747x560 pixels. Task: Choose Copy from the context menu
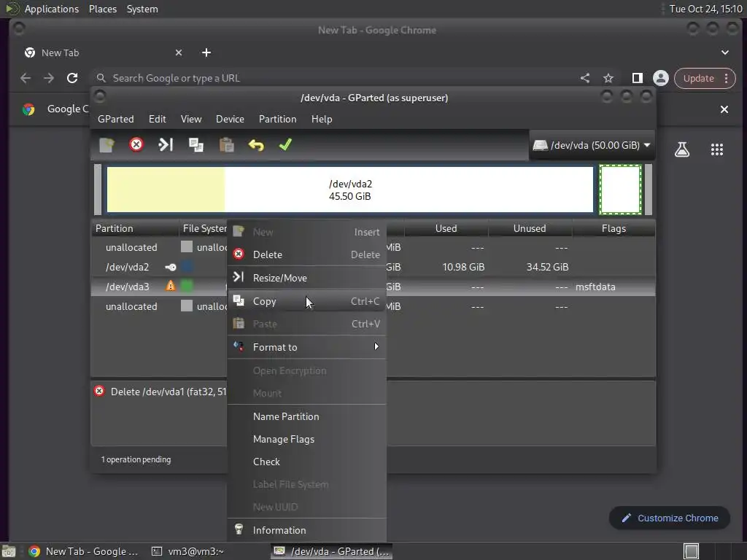307,301
